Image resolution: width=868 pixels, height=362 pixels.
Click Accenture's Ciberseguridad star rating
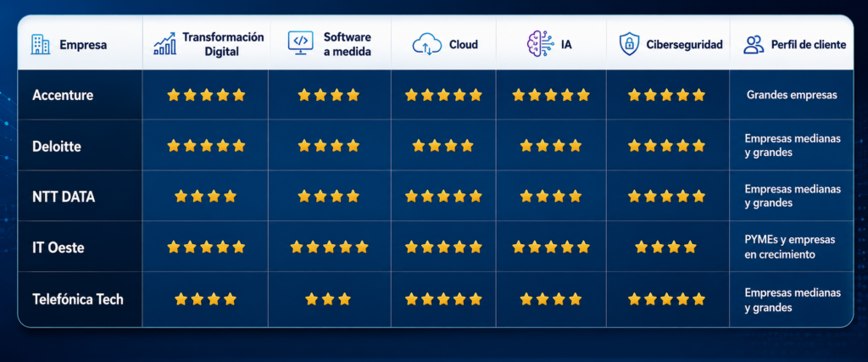click(666, 95)
